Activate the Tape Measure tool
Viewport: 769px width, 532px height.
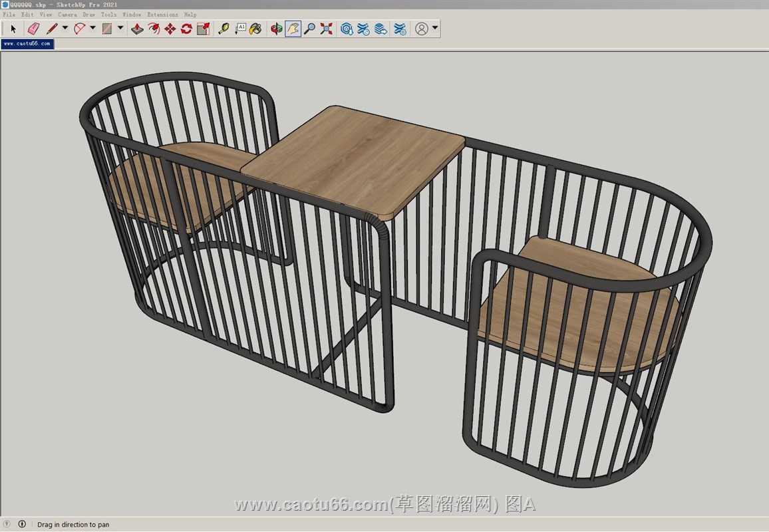(x=224, y=29)
